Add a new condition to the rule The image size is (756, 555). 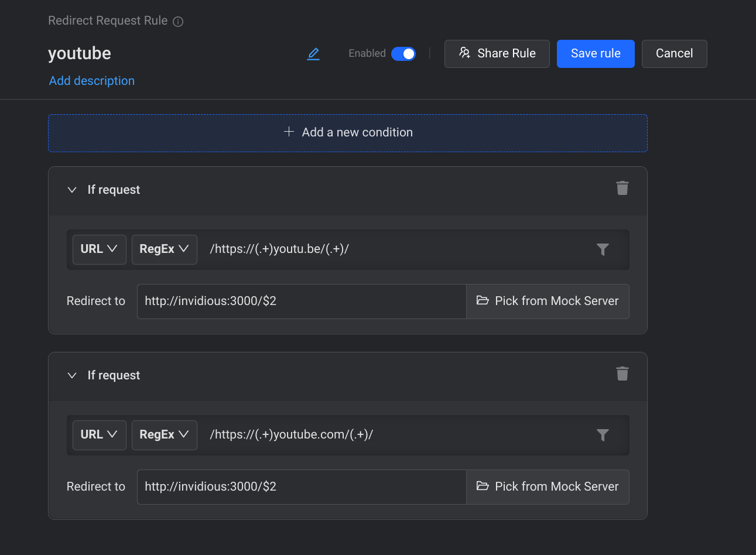(348, 133)
